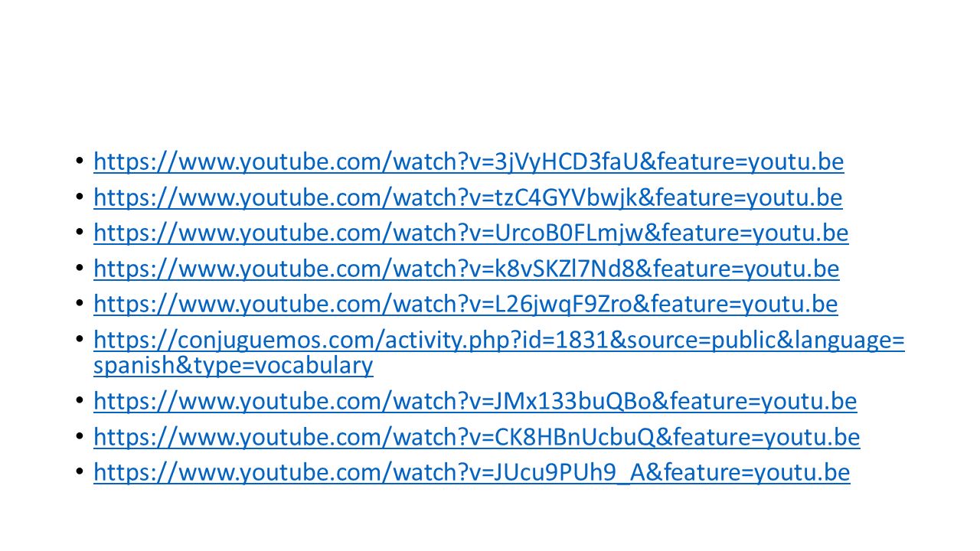Follow the YouTube link containing UrcoB0FLmjw
980x551 pixels.
point(471,233)
